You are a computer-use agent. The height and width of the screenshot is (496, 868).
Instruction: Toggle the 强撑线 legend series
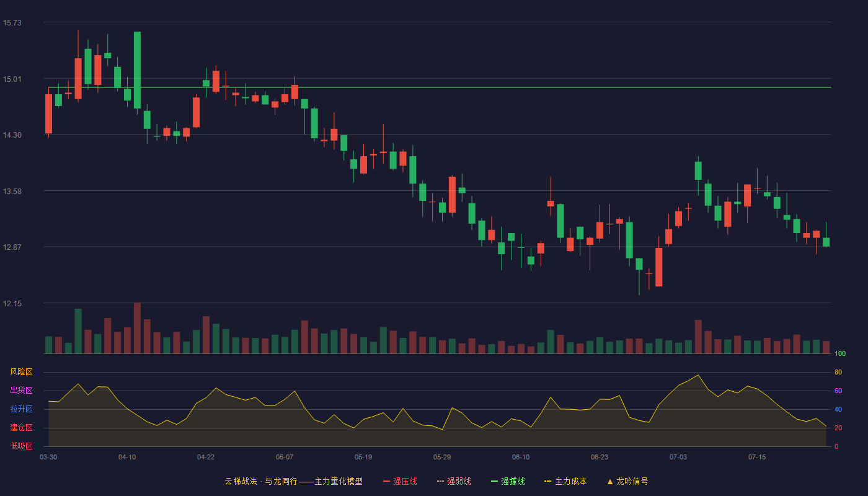[x=508, y=481]
